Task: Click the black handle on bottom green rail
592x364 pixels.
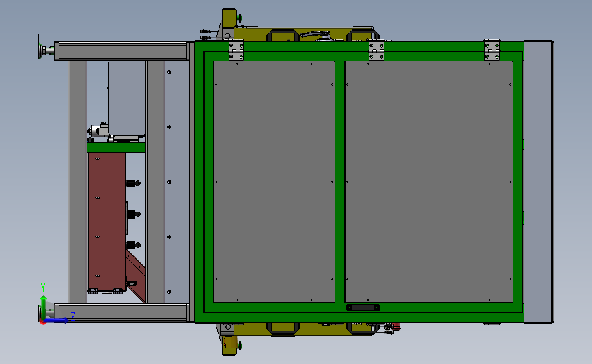Action: tap(363, 307)
